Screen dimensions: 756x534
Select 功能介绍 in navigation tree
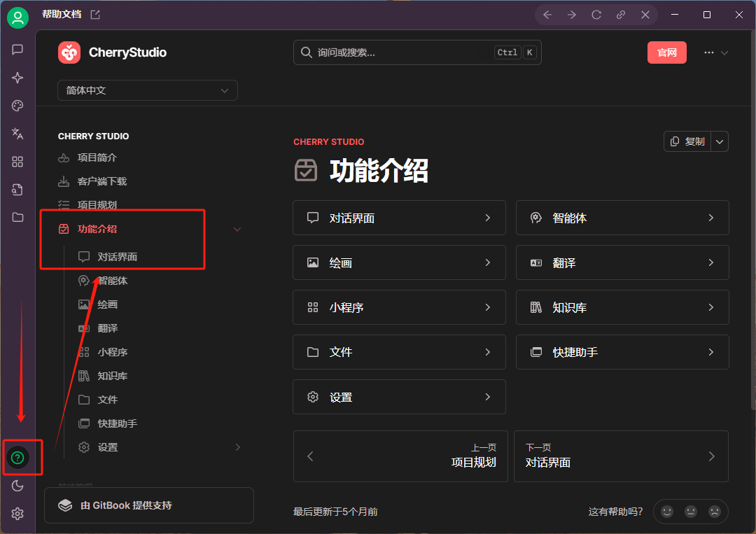click(x=97, y=229)
